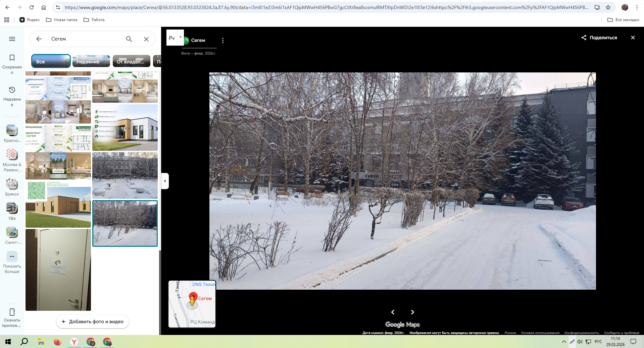Click the search magnifier icon
The image size is (644, 348).
point(129,39)
